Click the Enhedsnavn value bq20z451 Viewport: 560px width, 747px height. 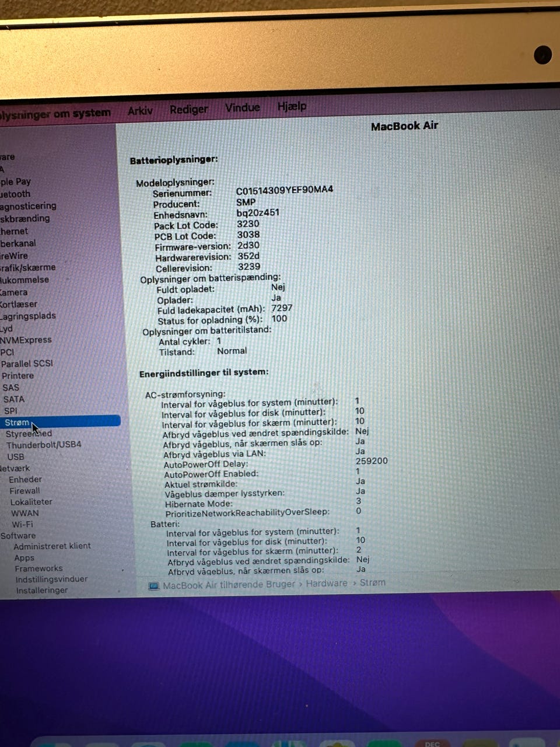coord(258,212)
